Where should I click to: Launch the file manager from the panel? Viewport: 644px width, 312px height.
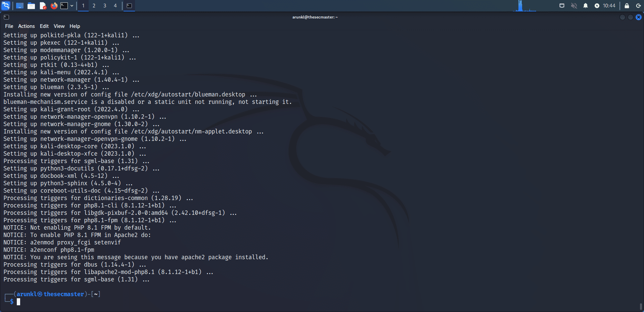(x=31, y=6)
